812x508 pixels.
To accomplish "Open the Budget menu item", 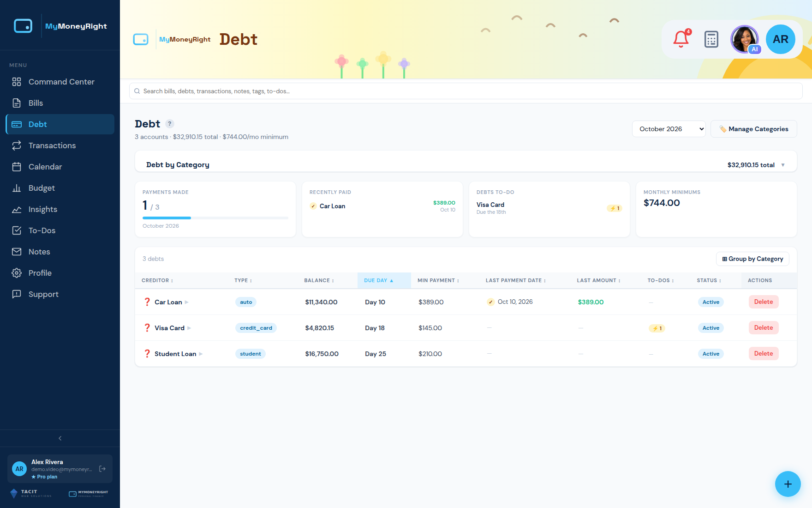I will coord(60,188).
